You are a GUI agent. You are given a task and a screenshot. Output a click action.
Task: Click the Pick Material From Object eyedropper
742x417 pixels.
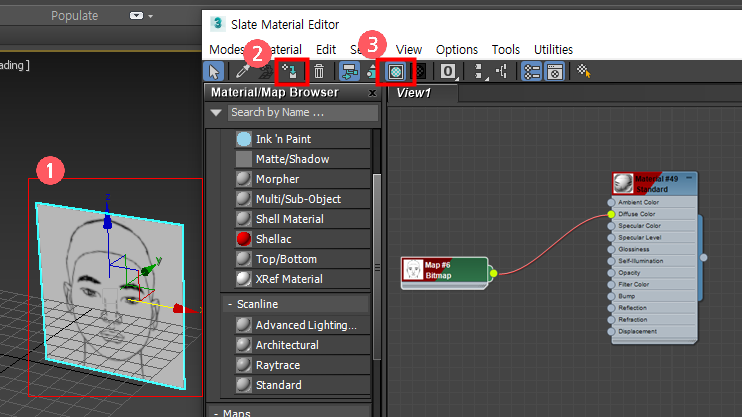[x=242, y=71]
